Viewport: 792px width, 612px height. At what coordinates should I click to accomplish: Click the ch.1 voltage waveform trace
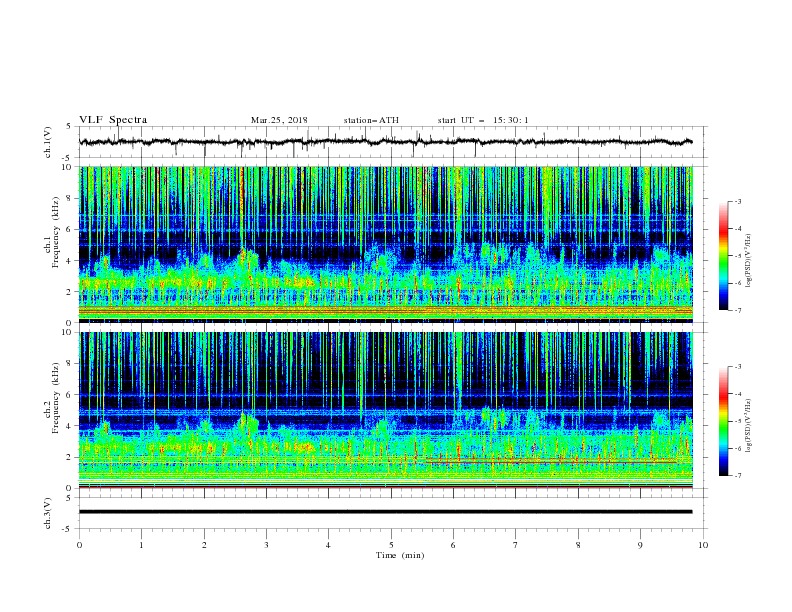pos(385,142)
